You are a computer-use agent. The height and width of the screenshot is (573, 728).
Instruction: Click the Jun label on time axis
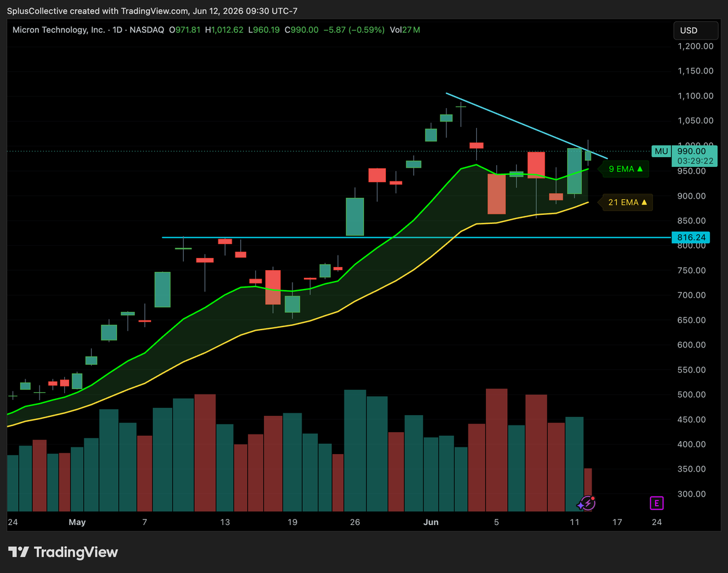coord(431,522)
